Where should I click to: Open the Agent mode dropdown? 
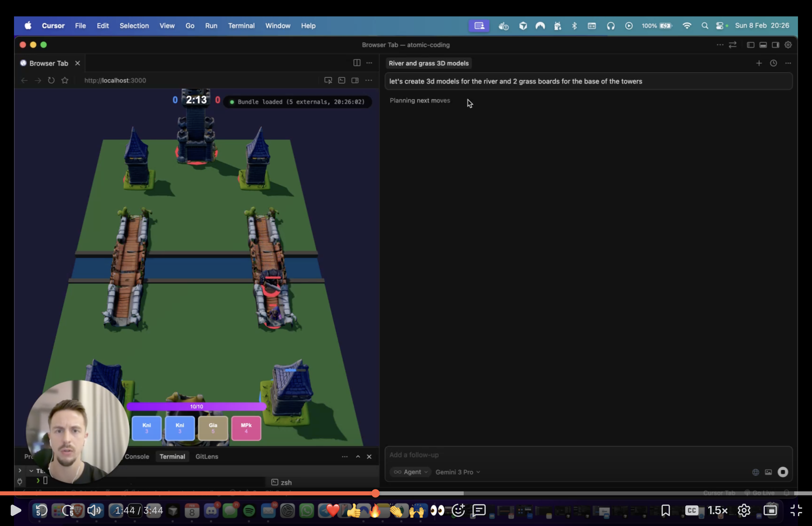[x=411, y=472]
